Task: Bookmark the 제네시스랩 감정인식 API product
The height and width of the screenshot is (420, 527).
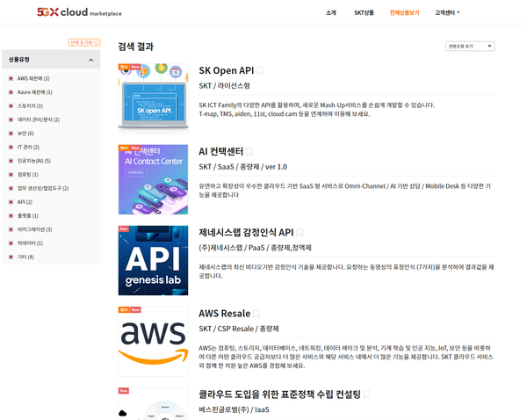Action: click(300, 233)
